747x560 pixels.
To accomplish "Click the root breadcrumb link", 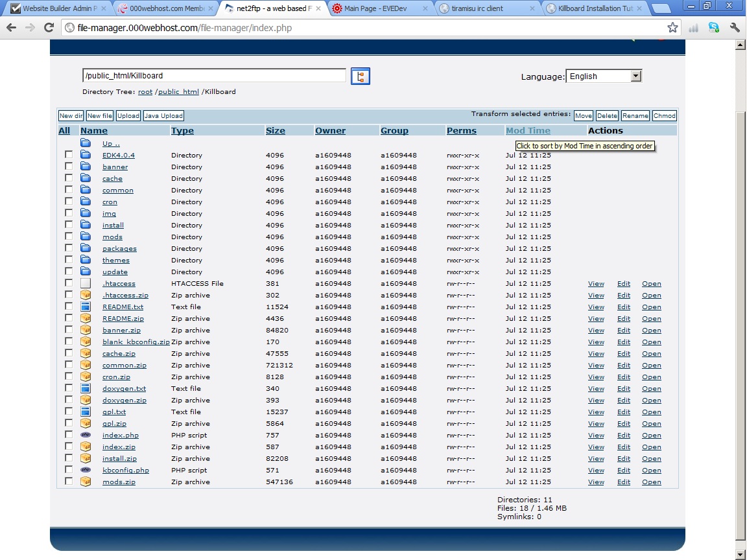I will [145, 91].
